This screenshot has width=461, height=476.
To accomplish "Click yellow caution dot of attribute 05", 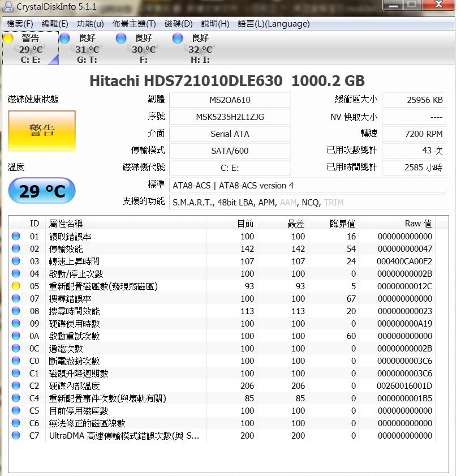I will coord(16,286).
